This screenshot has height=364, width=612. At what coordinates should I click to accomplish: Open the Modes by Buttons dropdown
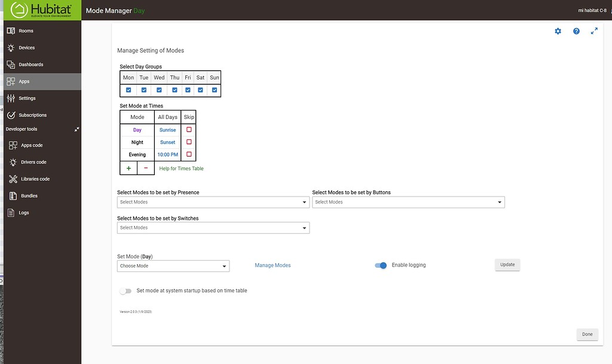tap(408, 202)
